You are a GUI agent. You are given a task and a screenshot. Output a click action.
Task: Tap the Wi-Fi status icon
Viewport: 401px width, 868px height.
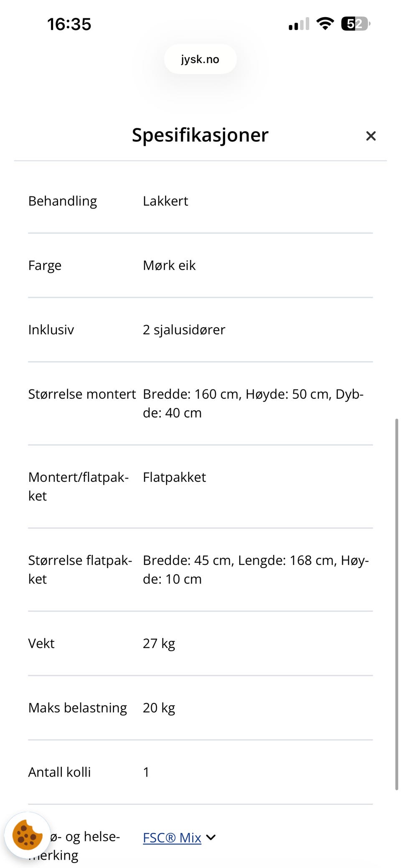click(325, 23)
